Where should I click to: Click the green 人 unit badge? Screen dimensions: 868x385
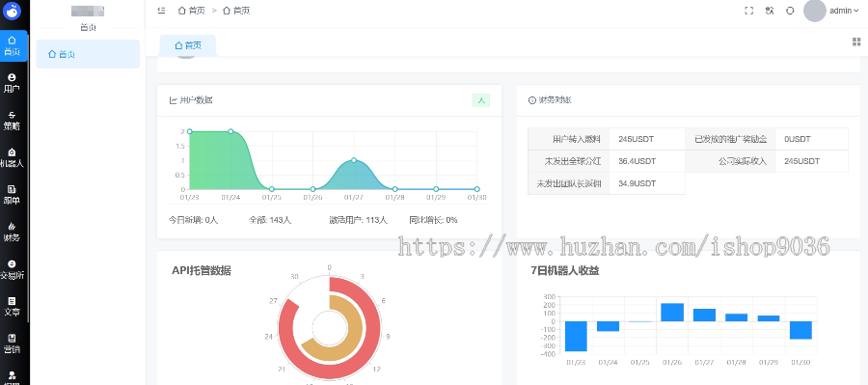click(481, 100)
